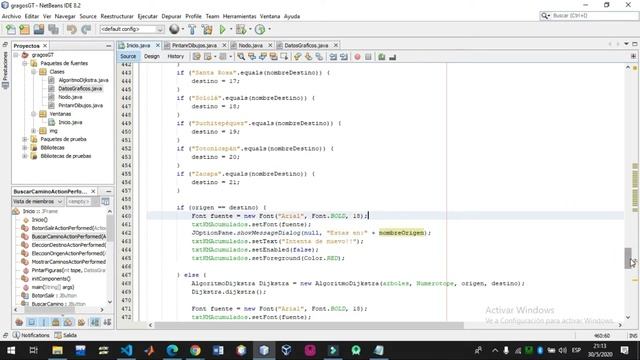Expand the Bibliotecas node
The width and height of the screenshot is (640, 360).
click(x=25, y=148)
